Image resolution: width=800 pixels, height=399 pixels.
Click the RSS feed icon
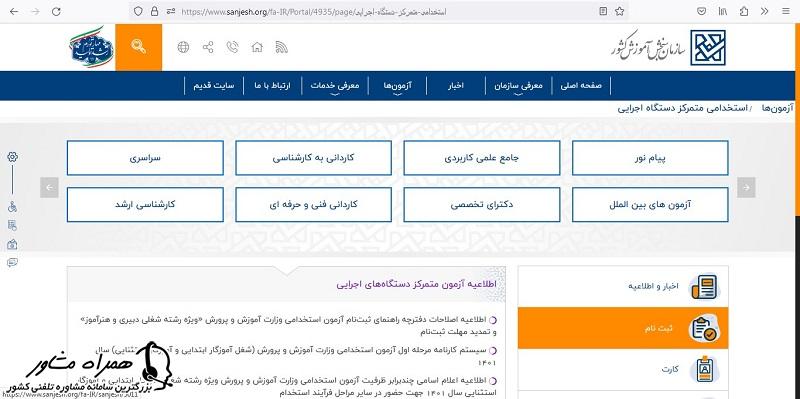282,47
